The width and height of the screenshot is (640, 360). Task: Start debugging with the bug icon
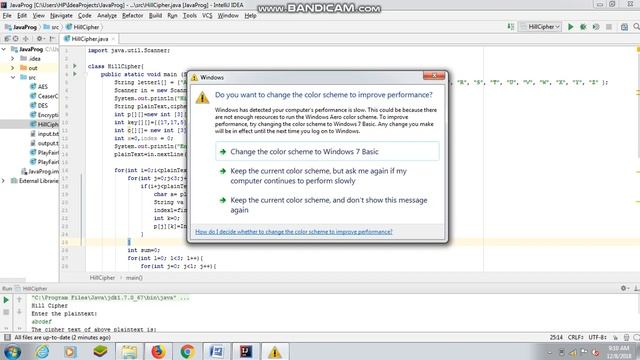click(583, 27)
